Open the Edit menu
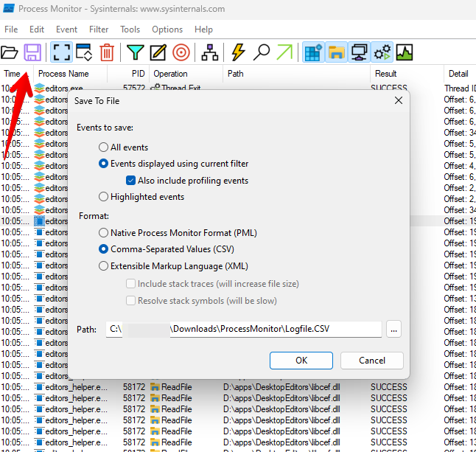 [37, 29]
